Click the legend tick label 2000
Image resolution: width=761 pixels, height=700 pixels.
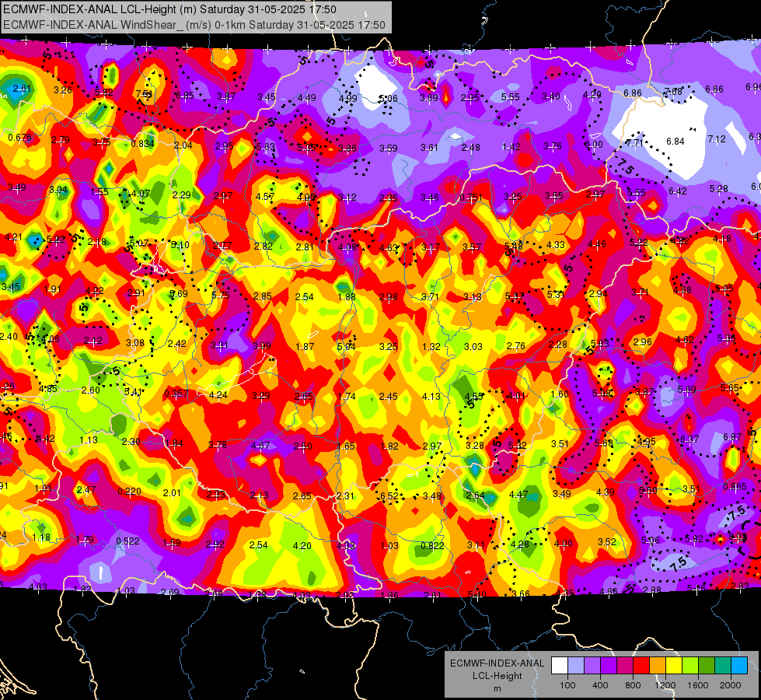point(730,685)
